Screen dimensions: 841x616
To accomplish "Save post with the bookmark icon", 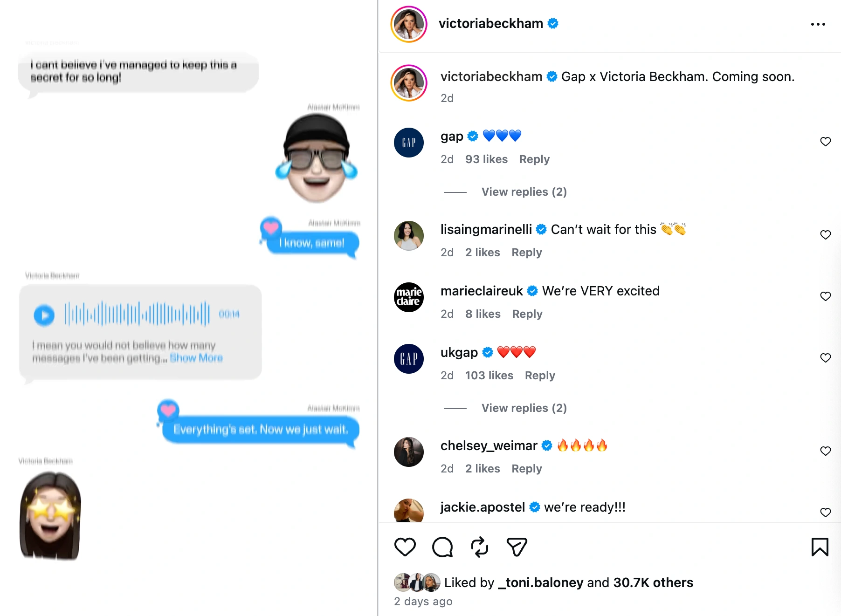I will point(820,547).
